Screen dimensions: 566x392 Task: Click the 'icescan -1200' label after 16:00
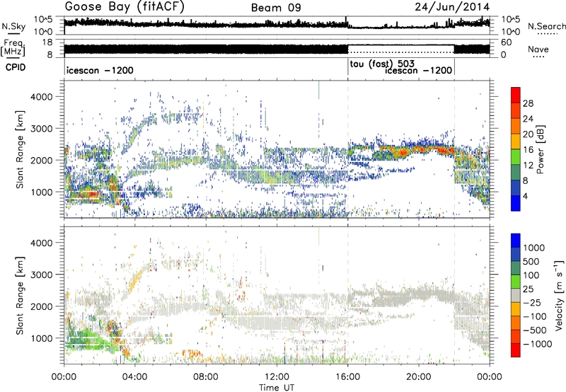(419, 70)
